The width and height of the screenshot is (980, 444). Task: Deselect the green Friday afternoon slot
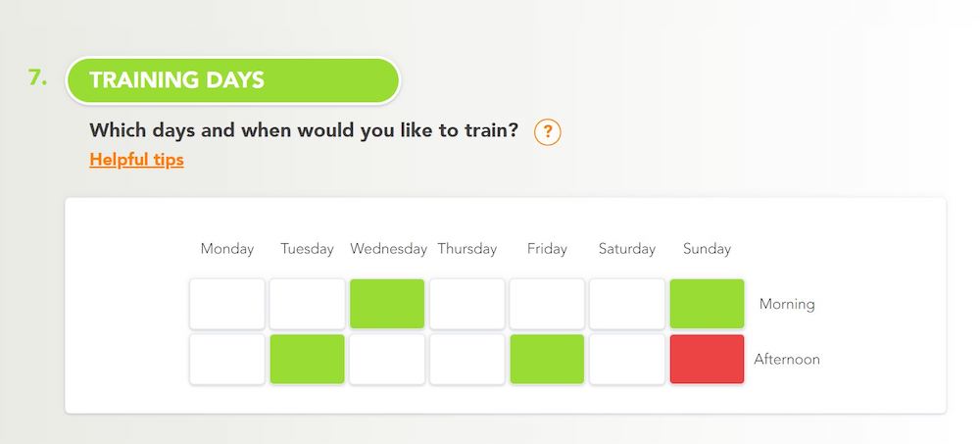[547, 359]
